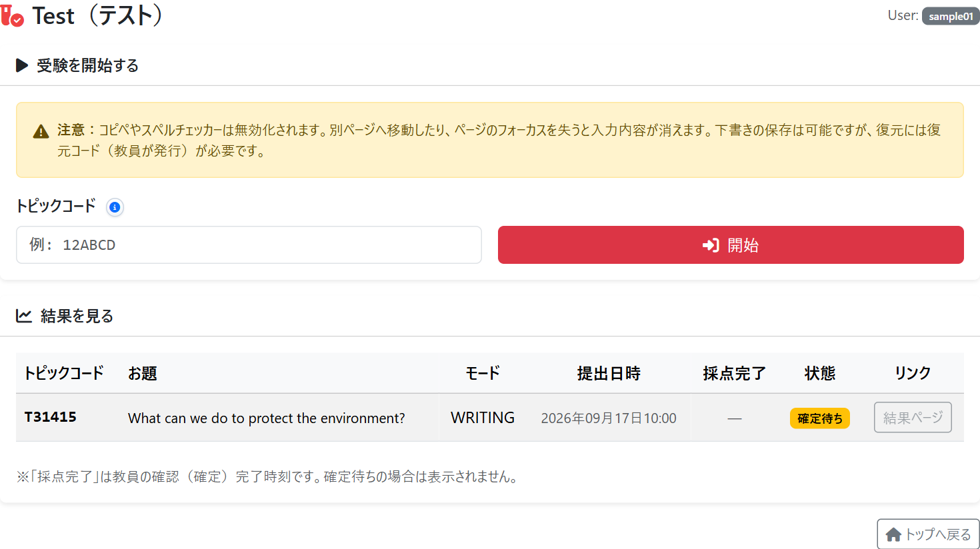The height and width of the screenshot is (549, 980).
Task: Click the essay prompt about protecting the environment
Action: click(x=267, y=418)
